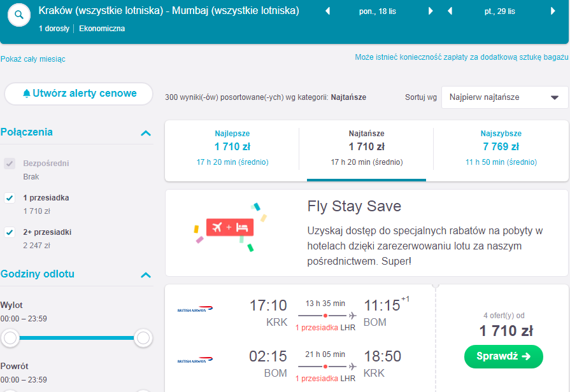The image size is (570, 392).
Task: Switch to the Najszybsze tab
Action: pos(501,148)
